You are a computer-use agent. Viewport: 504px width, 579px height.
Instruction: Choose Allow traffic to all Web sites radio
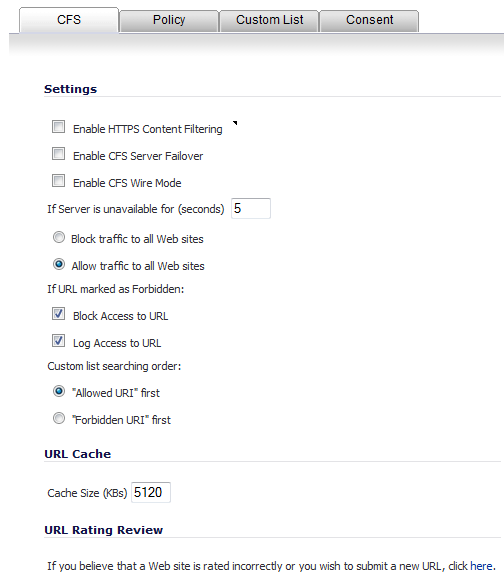click(x=59, y=264)
